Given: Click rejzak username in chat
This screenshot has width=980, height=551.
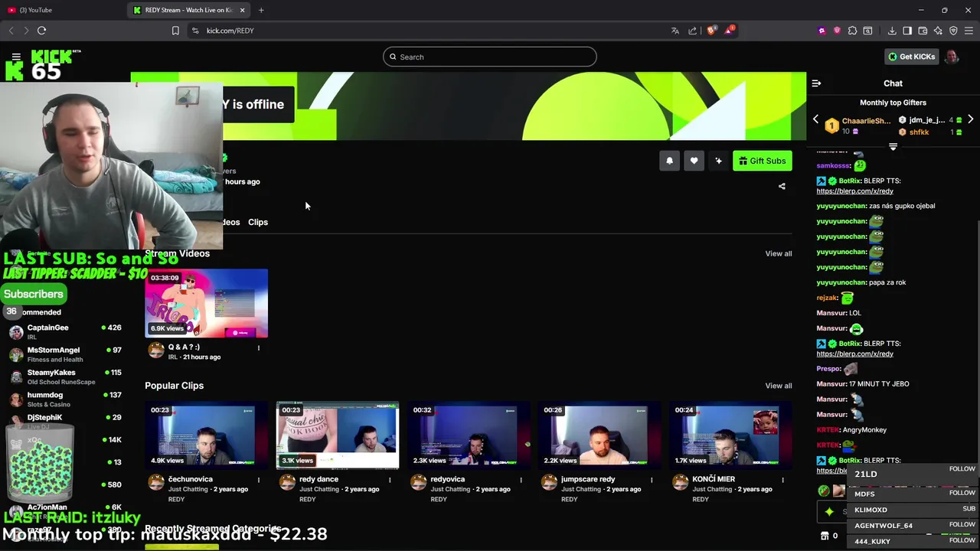Looking at the screenshot, I should click(827, 298).
